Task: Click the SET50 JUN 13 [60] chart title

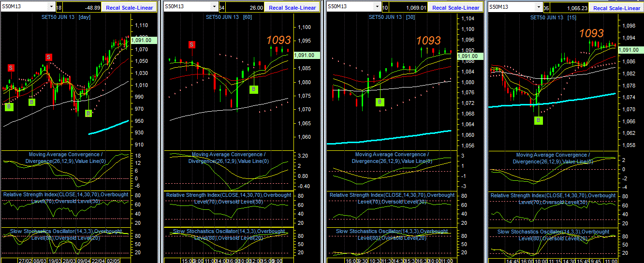Action: pos(229,17)
